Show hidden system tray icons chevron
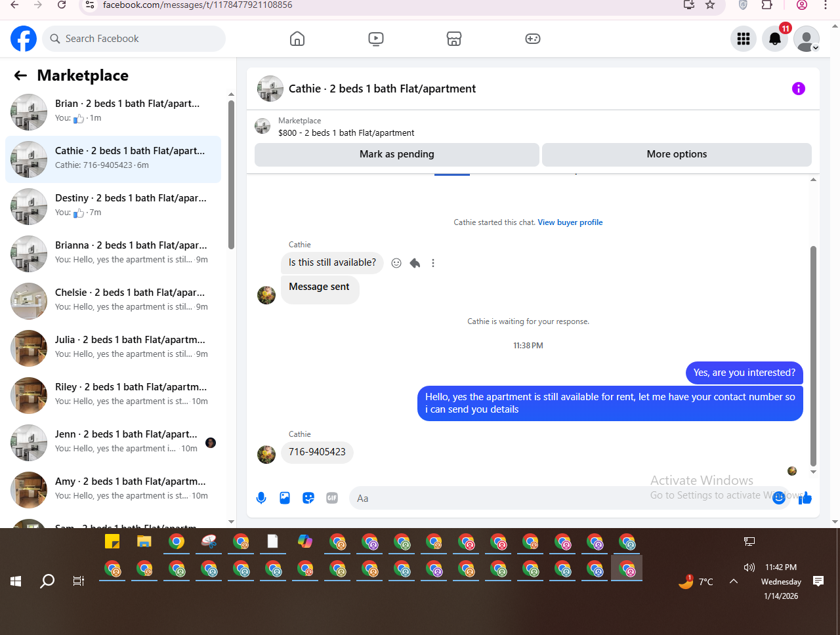The height and width of the screenshot is (635, 840). 734,581
